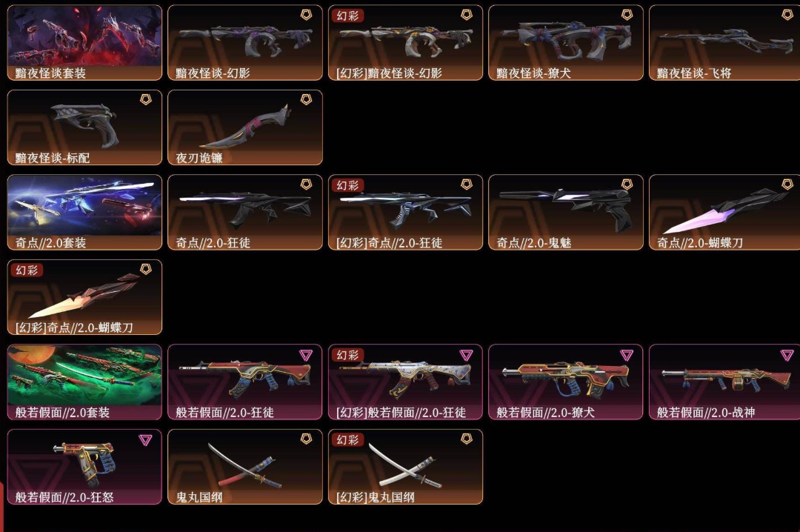
Task: Select the 黯夜怪谈-幻影 skin card
Action: (x=245, y=42)
